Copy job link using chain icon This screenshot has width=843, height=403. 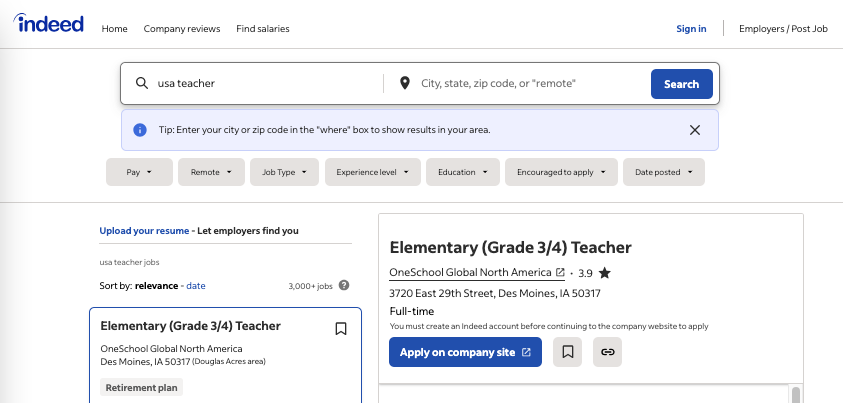pos(607,352)
